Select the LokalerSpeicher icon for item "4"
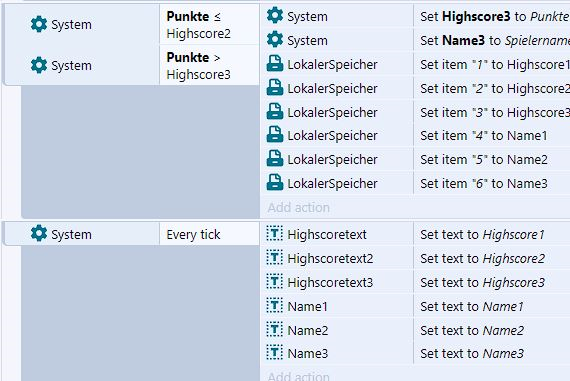This screenshot has height=381, width=570. (274, 135)
